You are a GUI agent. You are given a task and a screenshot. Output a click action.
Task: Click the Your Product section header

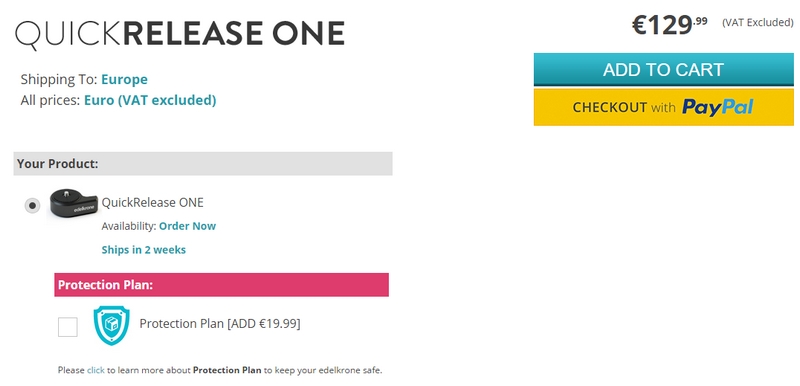pos(203,164)
